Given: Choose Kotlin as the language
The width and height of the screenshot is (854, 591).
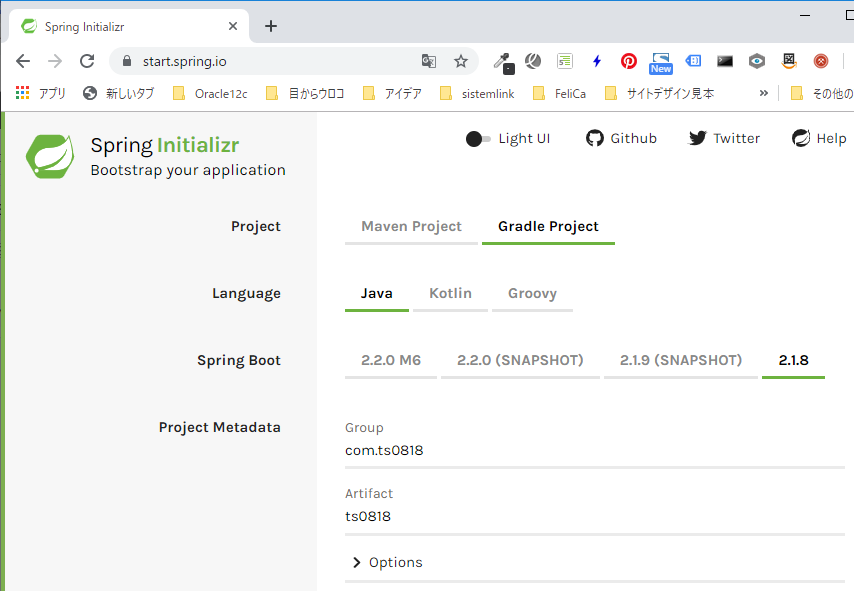Looking at the screenshot, I should click(x=450, y=293).
